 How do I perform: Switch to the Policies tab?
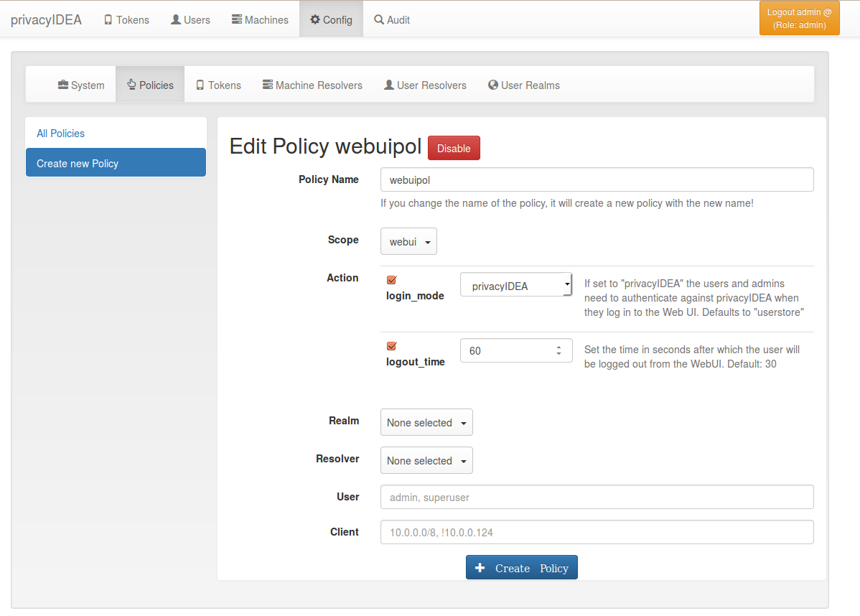149,84
